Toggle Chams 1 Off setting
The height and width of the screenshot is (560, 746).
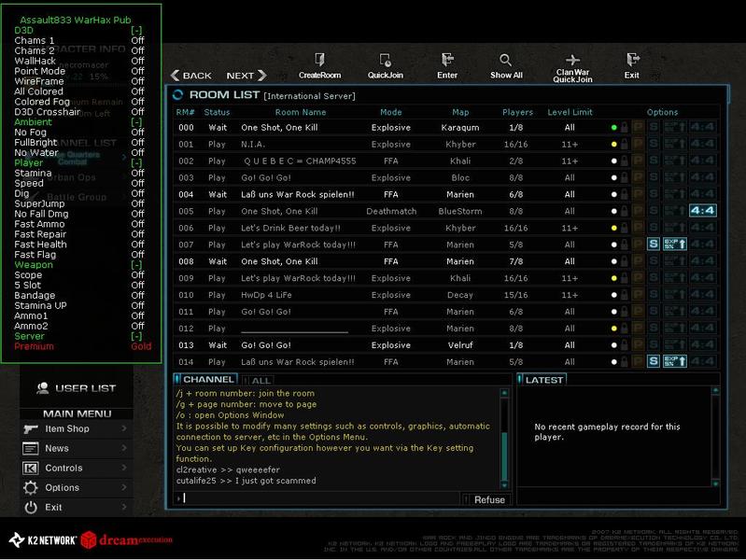coord(137,40)
